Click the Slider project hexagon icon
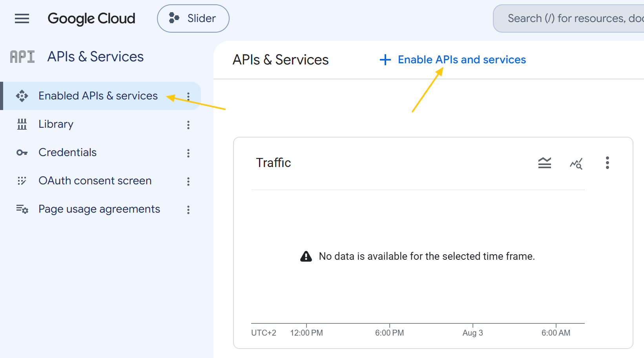 [174, 18]
